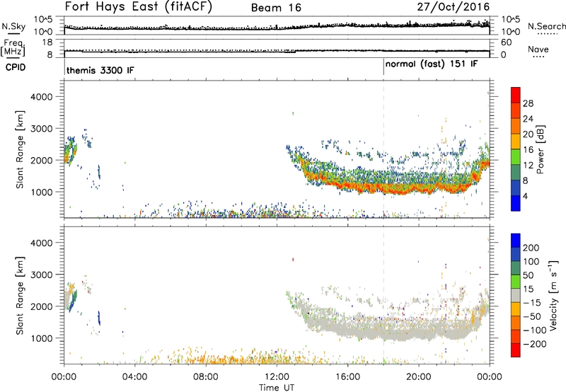Click the 'Time UT' axis label

point(277,388)
